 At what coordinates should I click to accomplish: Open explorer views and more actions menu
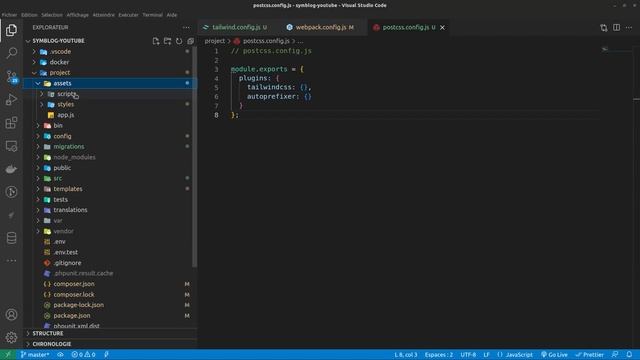[186, 27]
